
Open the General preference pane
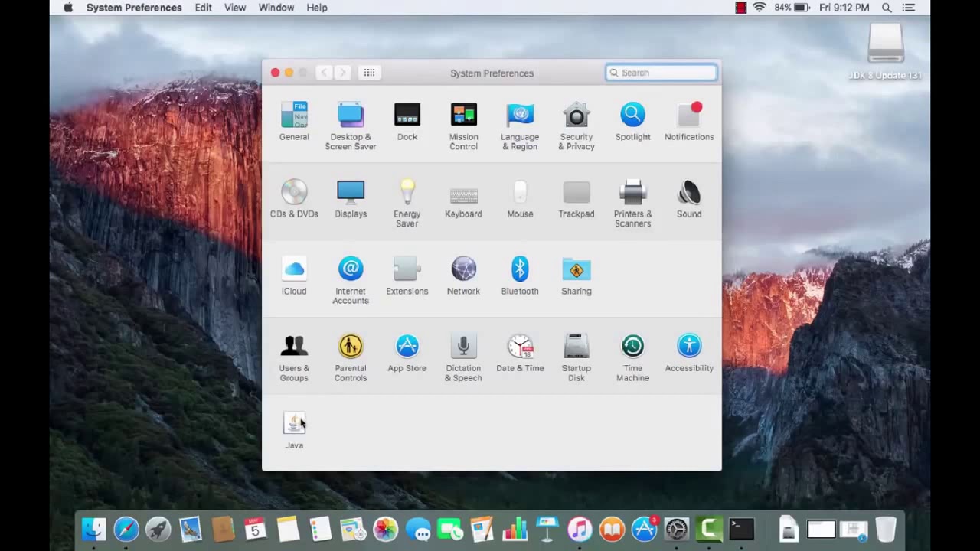(x=294, y=121)
